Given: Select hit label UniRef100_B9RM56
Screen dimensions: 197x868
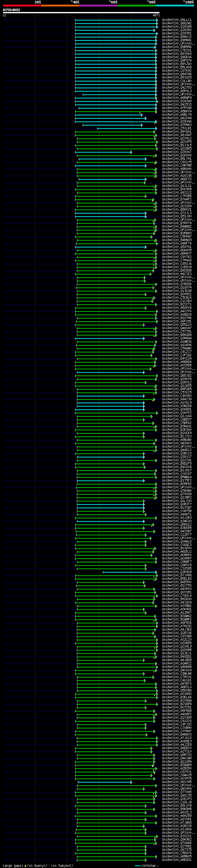Looking at the screenshot, I should coord(176,47).
